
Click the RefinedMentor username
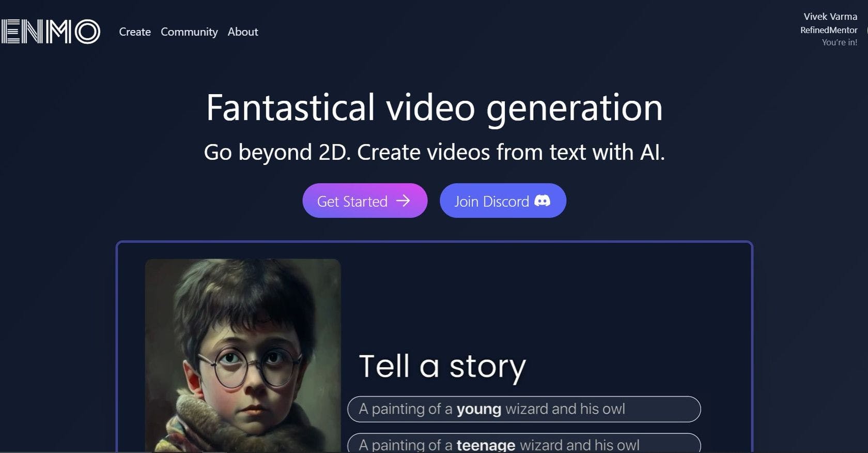pyautogui.click(x=829, y=30)
